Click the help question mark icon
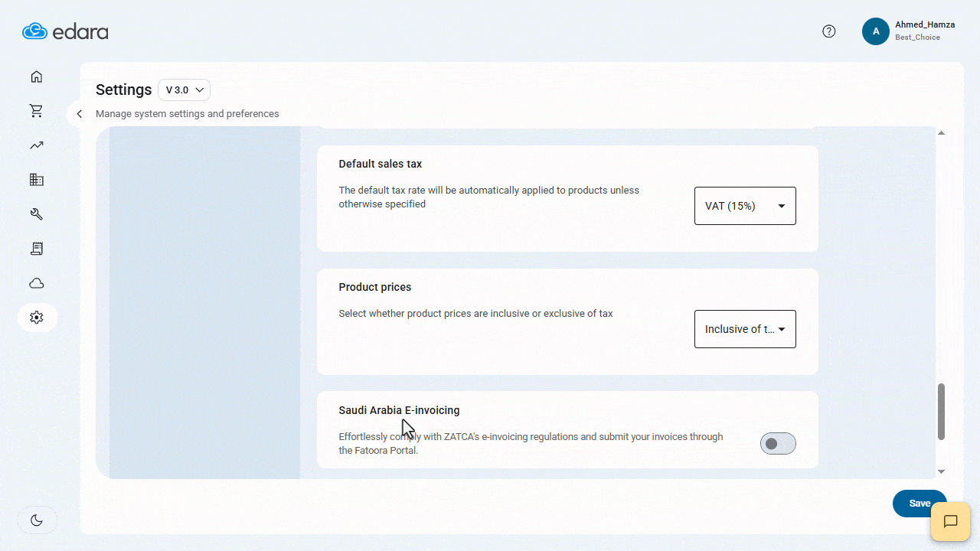The image size is (980, 551). pyautogui.click(x=829, y=31)
